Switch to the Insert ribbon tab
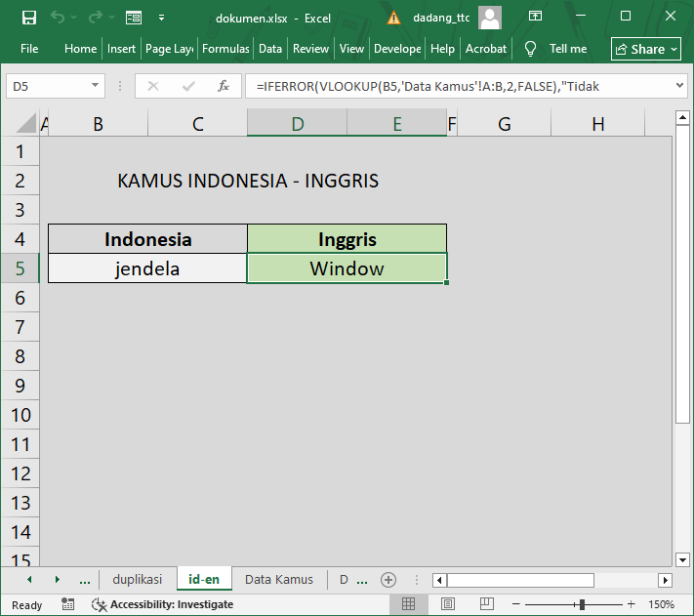The width and height of the screenshot is (694, 616). tap(121, 49)
